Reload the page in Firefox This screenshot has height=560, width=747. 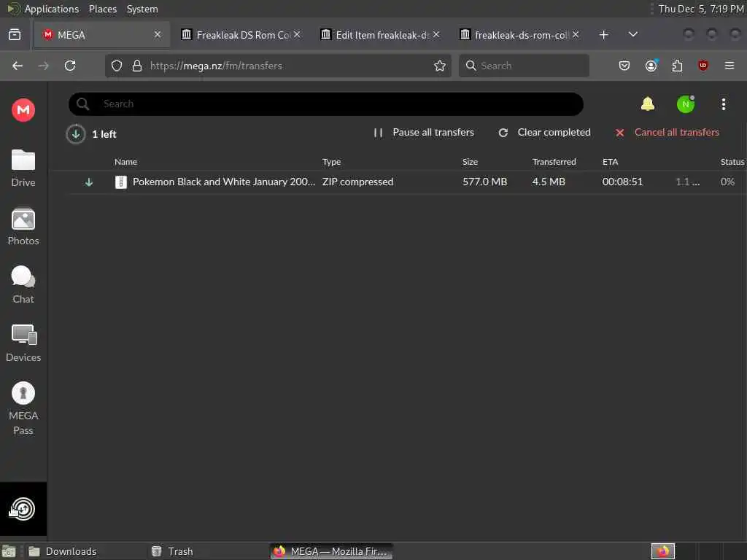[70, 66]
